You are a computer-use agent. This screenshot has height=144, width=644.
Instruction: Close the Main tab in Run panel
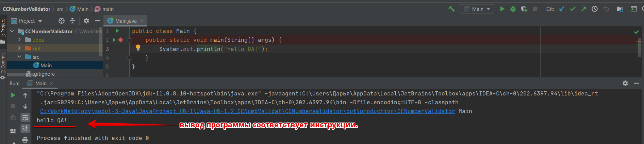(x=51, y=83)
